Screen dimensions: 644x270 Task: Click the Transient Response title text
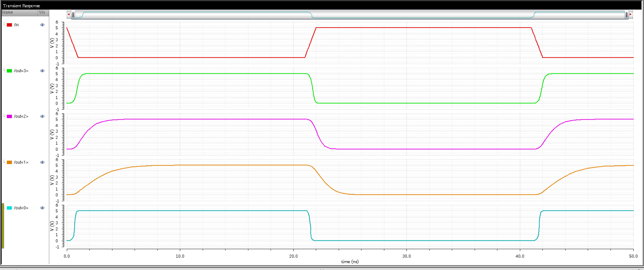point(21,6)
